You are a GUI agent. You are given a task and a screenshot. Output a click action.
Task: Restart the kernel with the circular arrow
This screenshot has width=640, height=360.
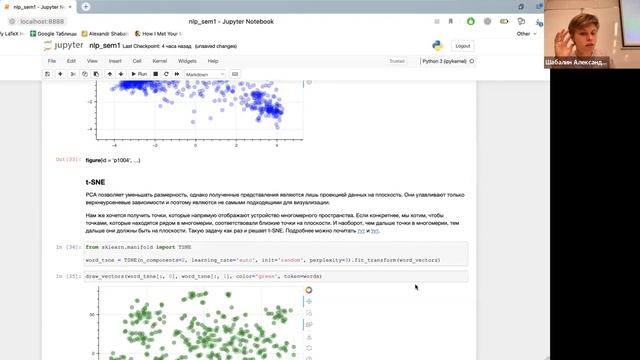coord(166,74)
